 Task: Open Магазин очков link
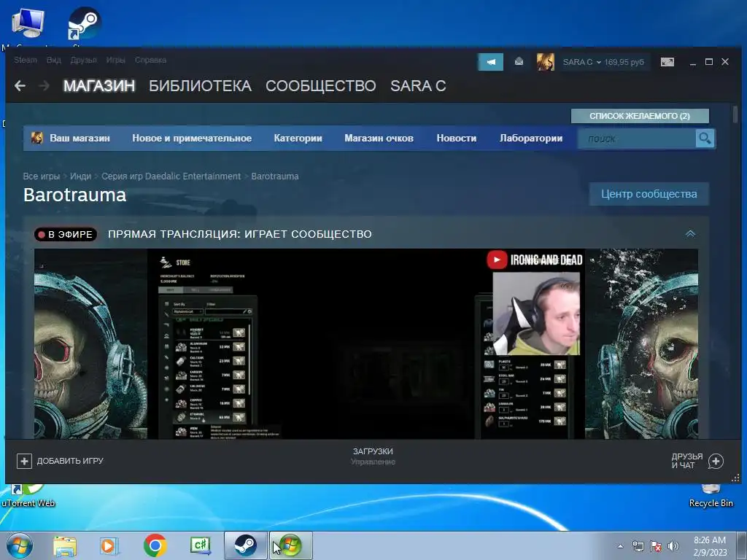click(379, 138)
